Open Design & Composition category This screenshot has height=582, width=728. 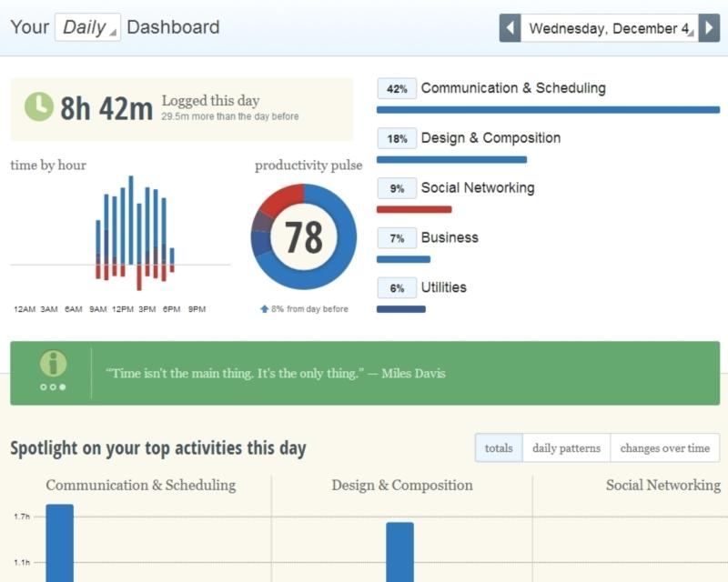490,138
